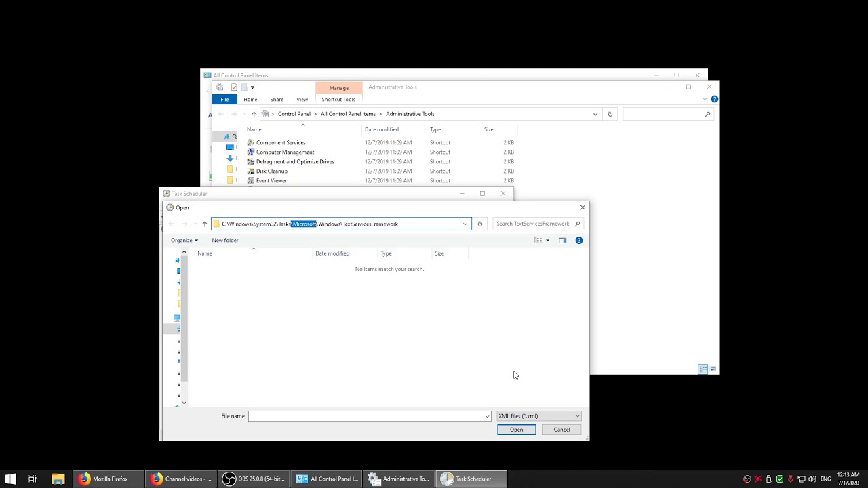Viewport: 868px width, 488px height.
Task: Click Component Services shortcut icon
Action: coord(251,142)
